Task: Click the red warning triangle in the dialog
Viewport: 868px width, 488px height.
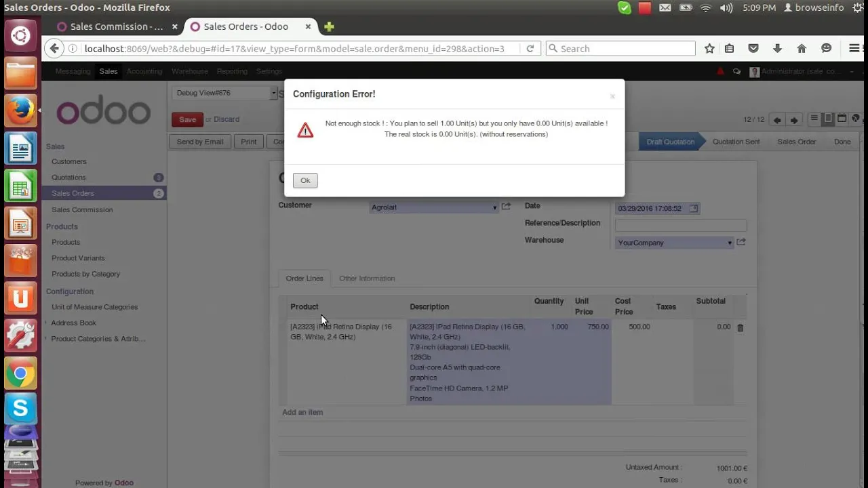Action: (x=305, y=130)
